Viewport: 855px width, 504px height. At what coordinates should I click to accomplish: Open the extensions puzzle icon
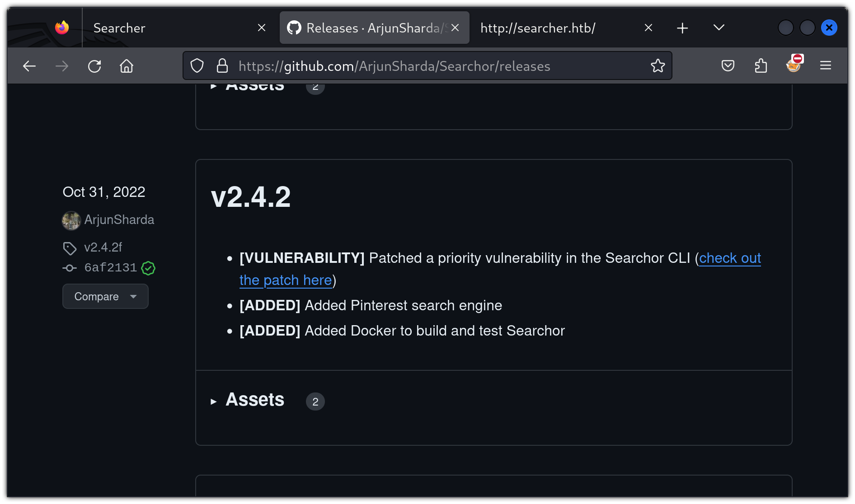pos(761,66)
